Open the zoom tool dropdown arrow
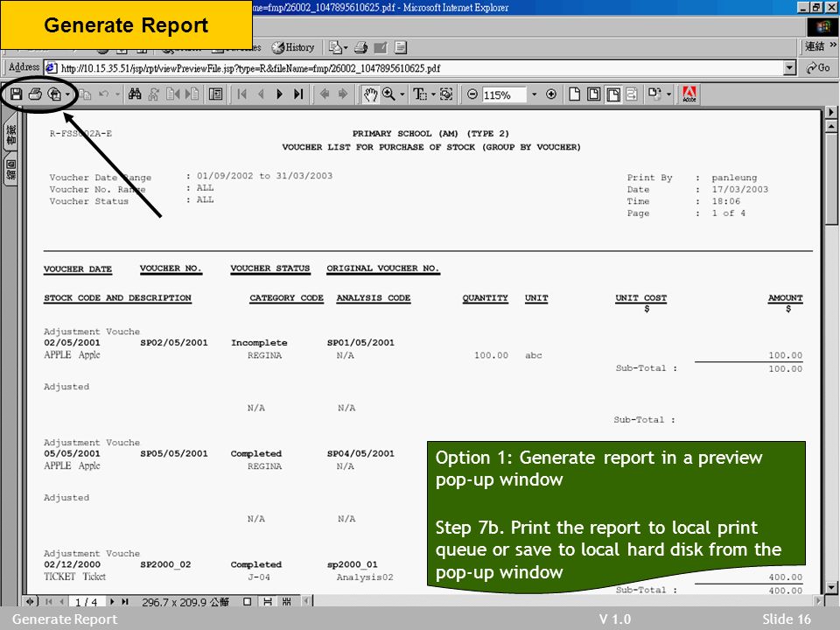 click(x=402, y=94)
